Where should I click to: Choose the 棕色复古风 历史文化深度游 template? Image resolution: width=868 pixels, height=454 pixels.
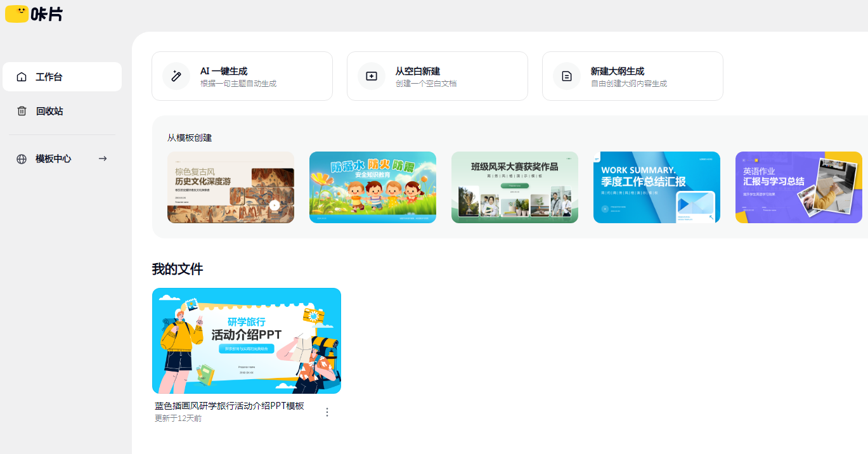tap(231, 187)
